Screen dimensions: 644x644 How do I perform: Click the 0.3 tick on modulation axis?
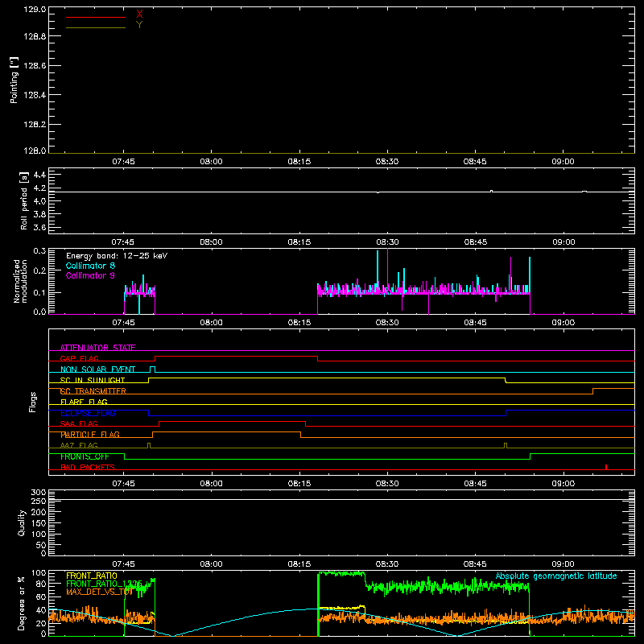click(x=39, y=251)
